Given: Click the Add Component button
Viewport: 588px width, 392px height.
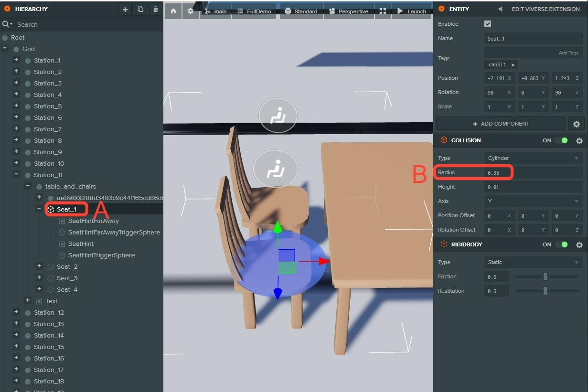Looking at the screenshot, I should pos(501,124).
